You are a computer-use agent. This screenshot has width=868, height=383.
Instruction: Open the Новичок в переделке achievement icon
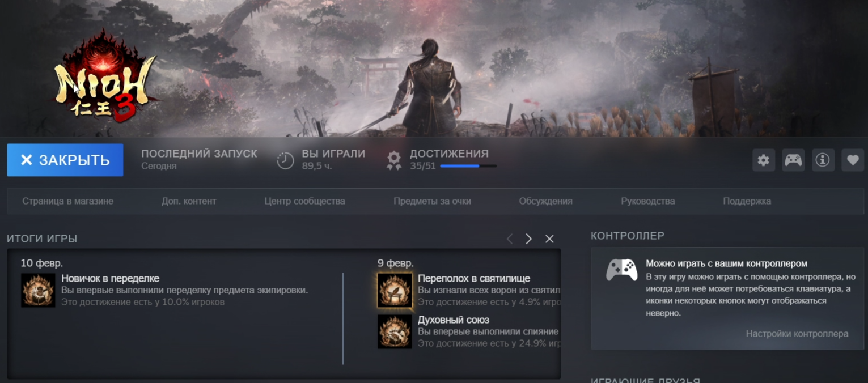[x=38, y=290]
